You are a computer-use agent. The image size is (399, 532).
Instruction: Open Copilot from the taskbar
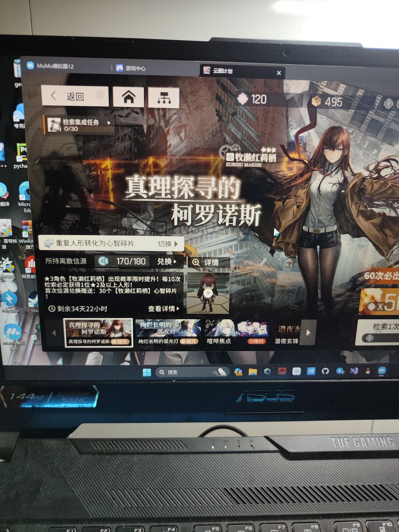point(238,372)
